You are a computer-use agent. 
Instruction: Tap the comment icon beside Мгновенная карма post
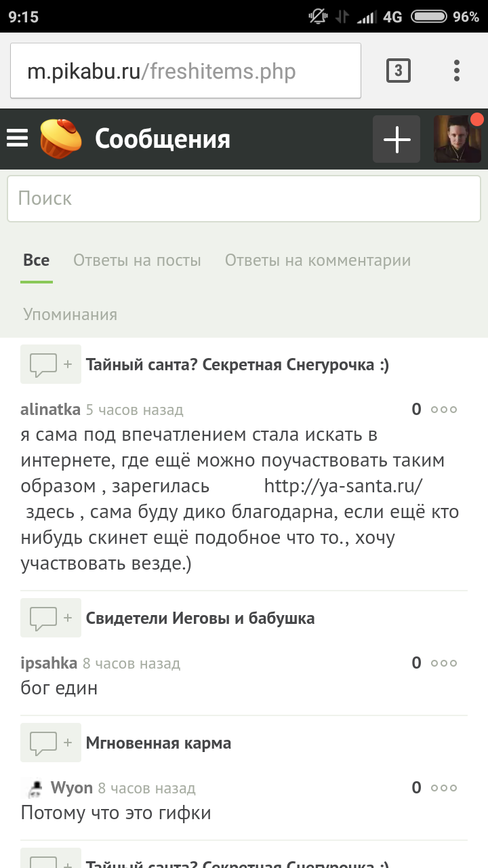pos(50,743)
